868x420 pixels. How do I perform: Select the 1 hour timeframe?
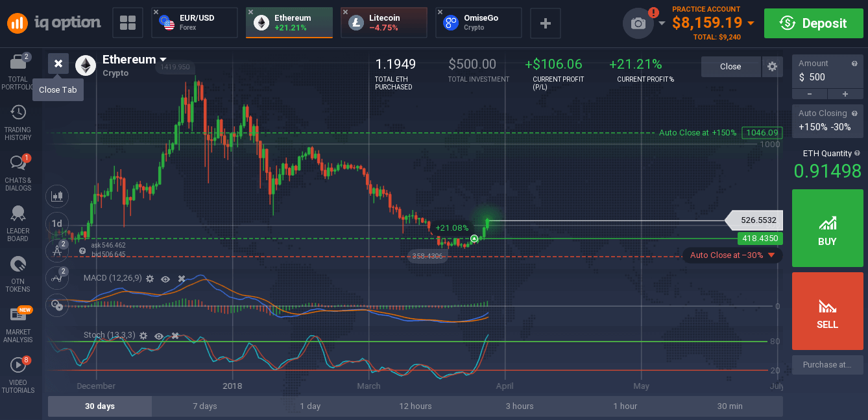625,406
